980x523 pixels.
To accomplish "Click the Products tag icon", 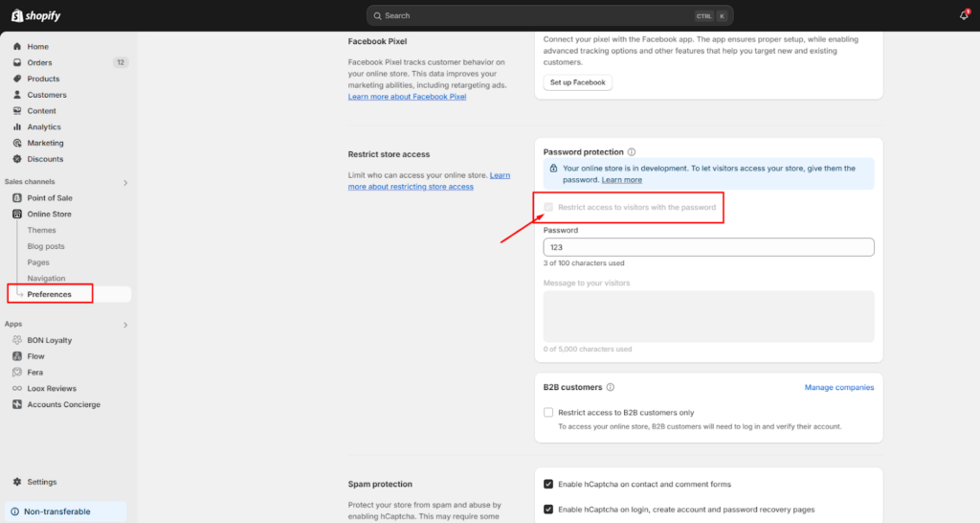I will click(x=17, y=79).
